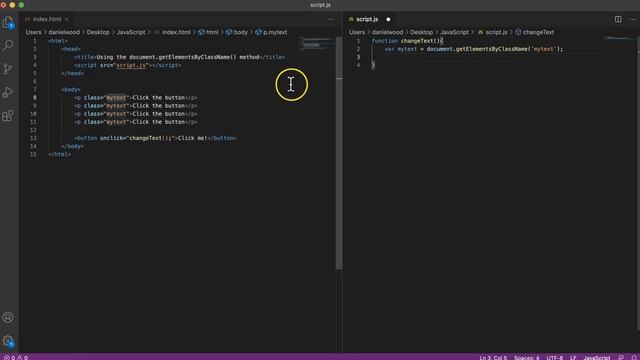640x360 pixels.
Task: Click Ln 3, Col 5 in status bar
Action: pyautogui.click(x=493, y=358)
